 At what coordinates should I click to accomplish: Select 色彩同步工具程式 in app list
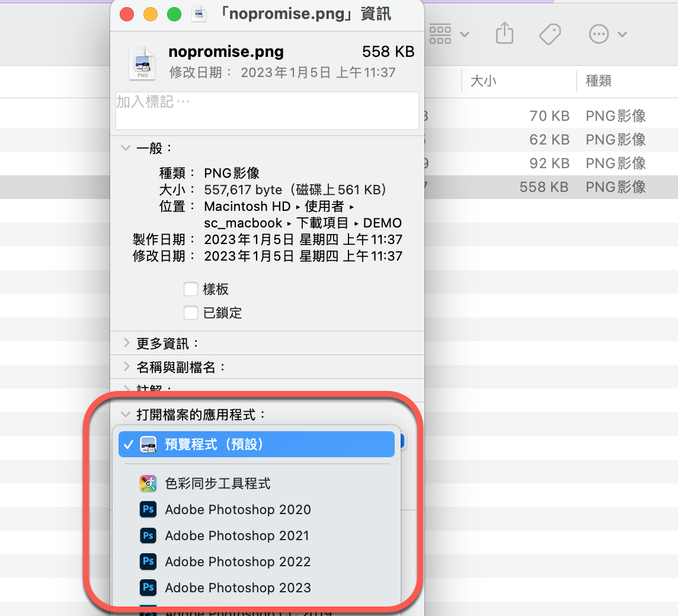pyautogui.click(x=257, y=483)
